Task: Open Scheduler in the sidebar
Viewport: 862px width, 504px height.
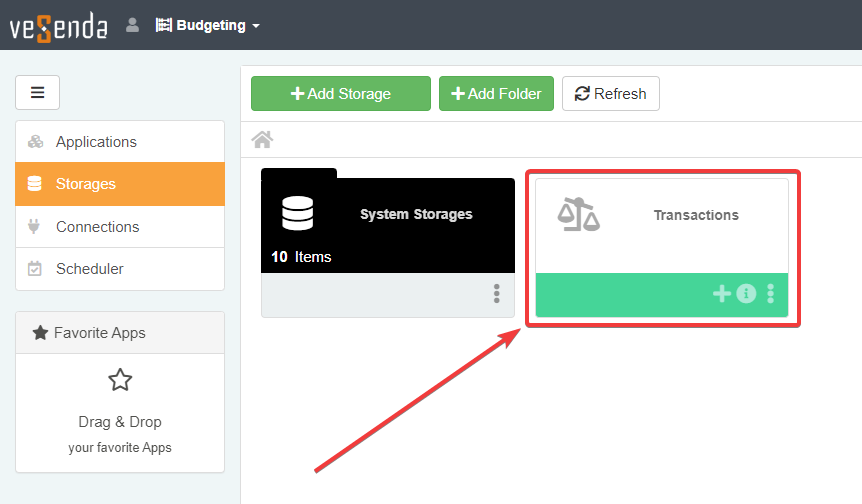Action: click(x=90, y=269)
